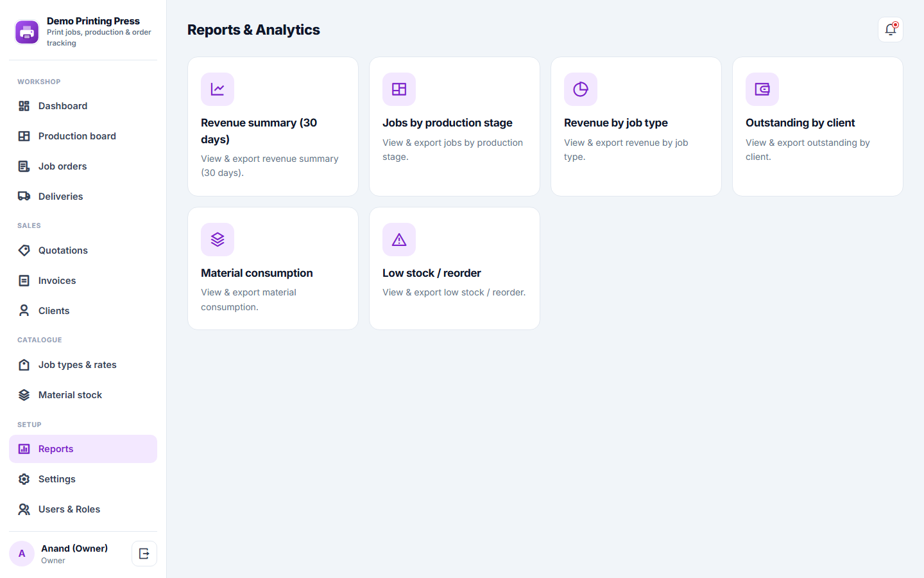Click the Outstanding by client wallet icon
Image resolution: width=924 pixels, height=578 pixels.
coord(762,89)
